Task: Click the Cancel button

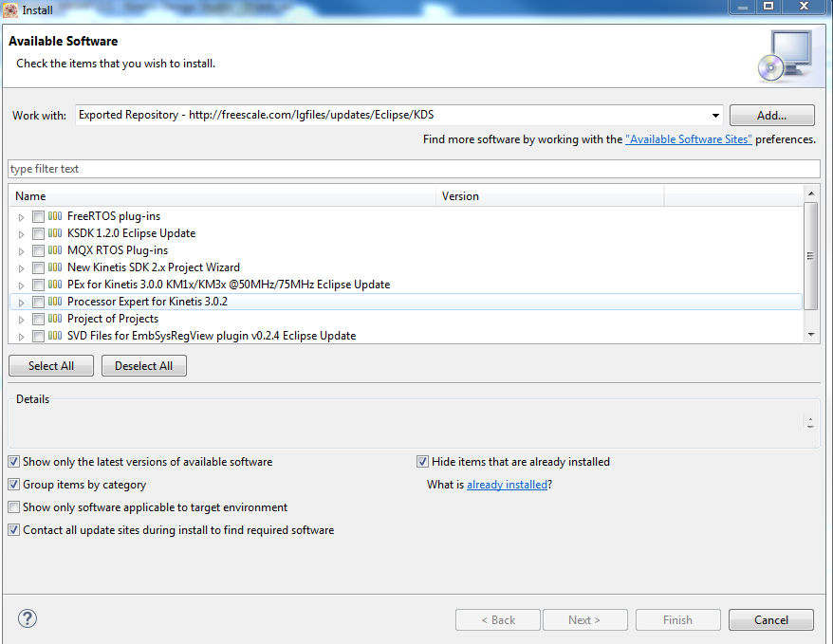Action: [770, 620]
